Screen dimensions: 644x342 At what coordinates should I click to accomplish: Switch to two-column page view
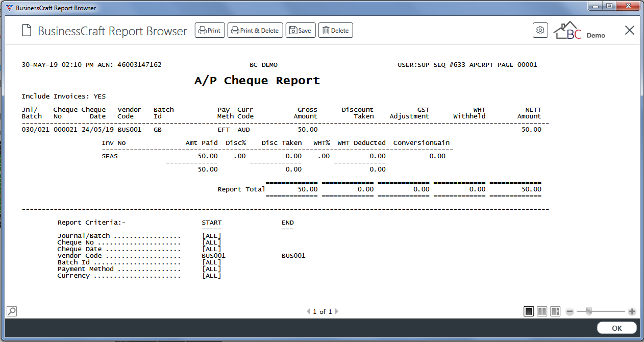(542, 311)
